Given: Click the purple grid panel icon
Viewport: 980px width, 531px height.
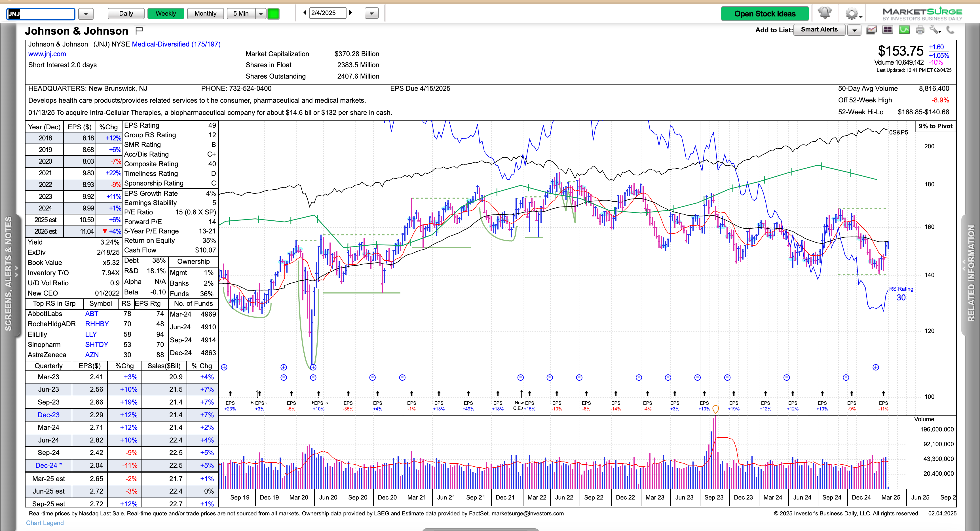Looking at the screenshot, I should click(x=888, y=30).
